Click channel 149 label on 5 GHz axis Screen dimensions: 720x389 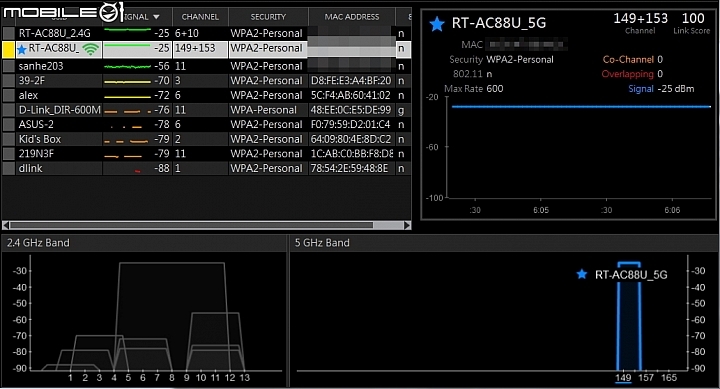coord(623,378)
